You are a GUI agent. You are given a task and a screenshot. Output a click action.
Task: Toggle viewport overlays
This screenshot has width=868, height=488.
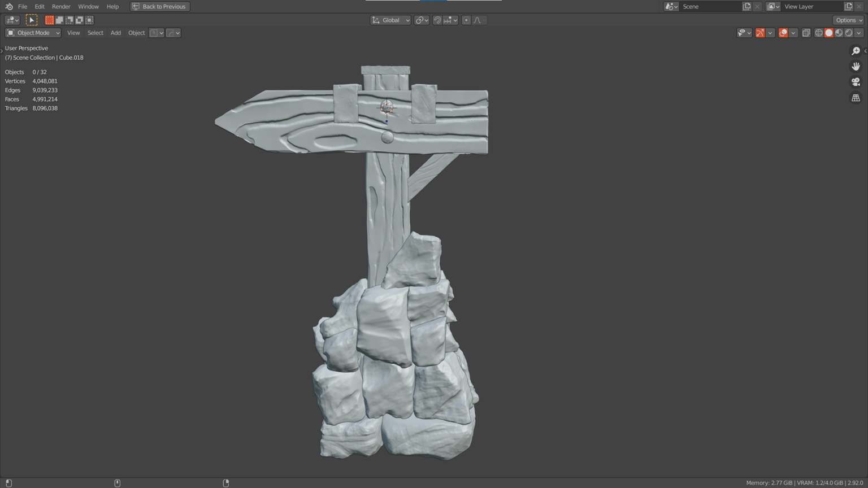(783, 33)
